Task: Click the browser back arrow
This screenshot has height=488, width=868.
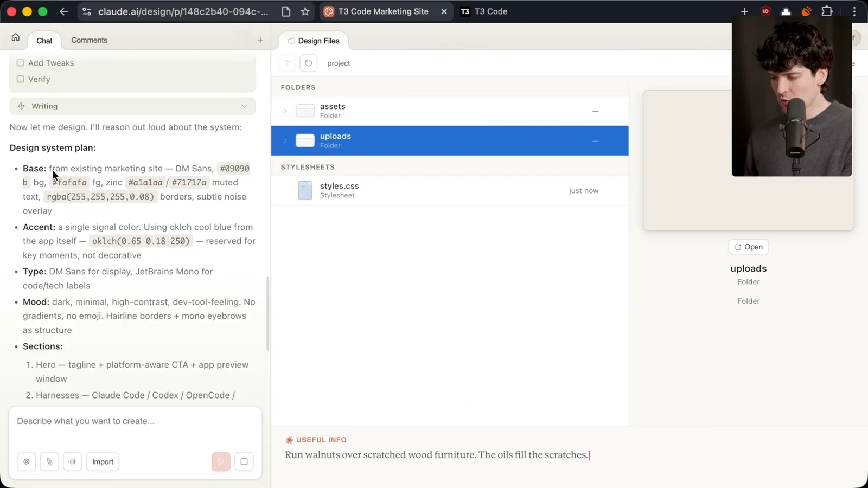Action: click(x=63, y=11)
